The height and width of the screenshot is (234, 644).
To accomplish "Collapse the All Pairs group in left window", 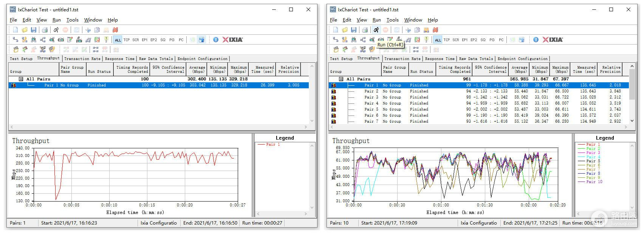I will 21,79.
